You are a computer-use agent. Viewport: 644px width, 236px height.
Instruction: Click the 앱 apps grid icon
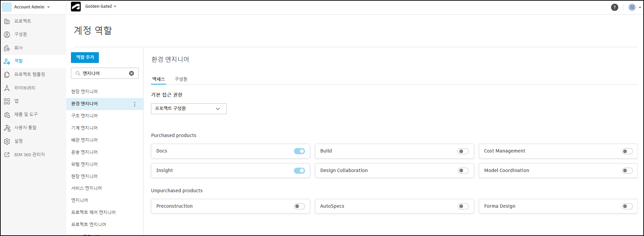click(x=7, y=101)
